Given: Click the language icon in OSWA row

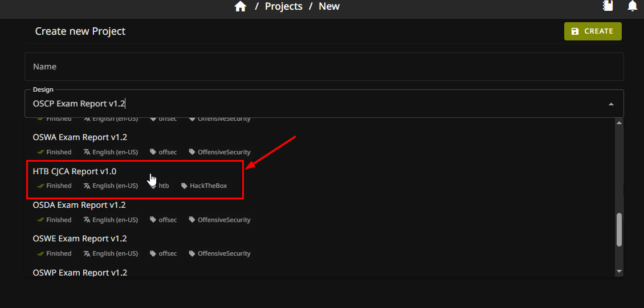Looking at the screenshot, I should 86,152.
